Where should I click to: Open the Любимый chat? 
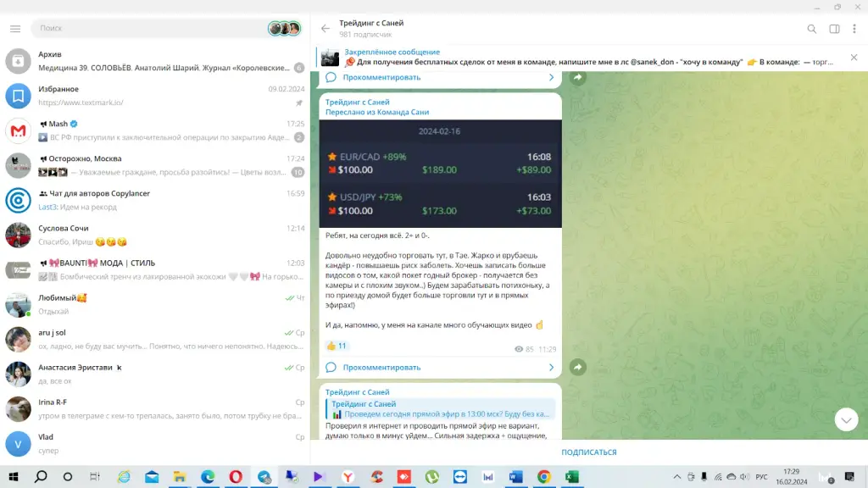(x=155, y=304)
